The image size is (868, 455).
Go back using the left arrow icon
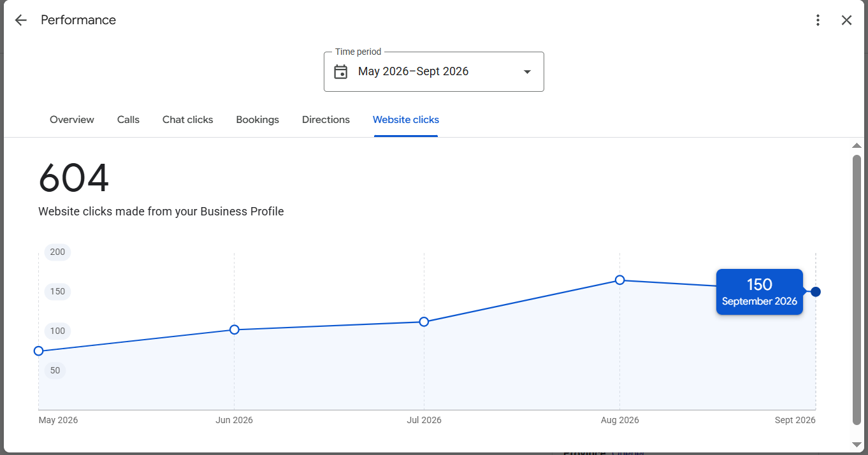point(21,20)
